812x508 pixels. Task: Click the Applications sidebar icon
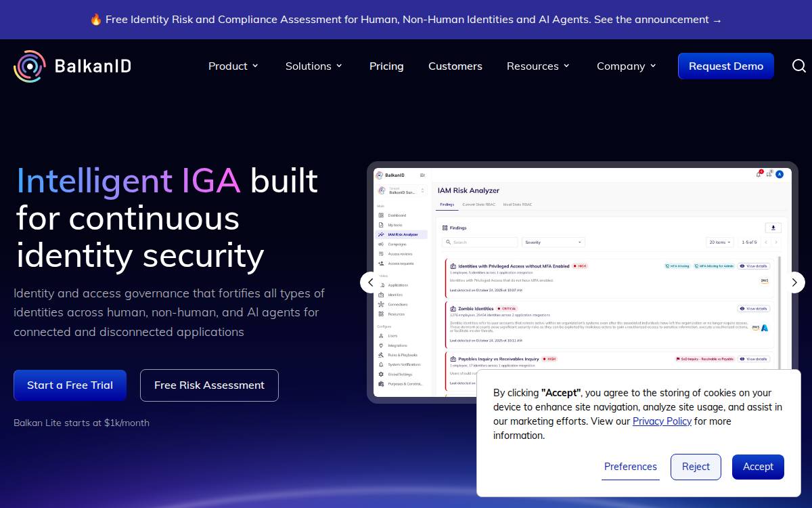pyautogui.click(x=381, y=285)
